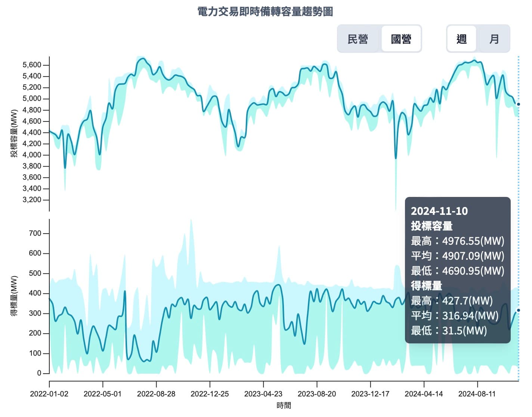The image size is (532, 417).
Task: Switch to 月 monthly interval
Action: [494, 39]
